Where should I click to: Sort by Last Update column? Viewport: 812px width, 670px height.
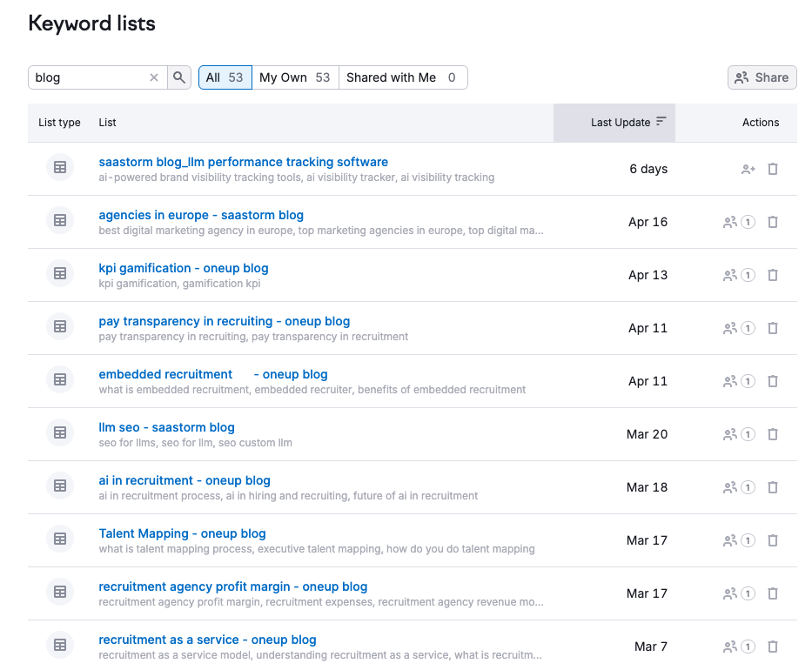click(x=627, y=123)
